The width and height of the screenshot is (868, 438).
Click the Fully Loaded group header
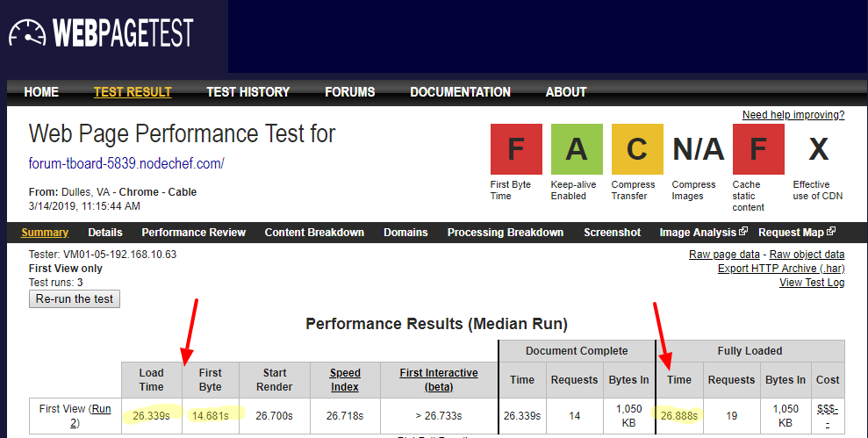[x=750, y=351]
